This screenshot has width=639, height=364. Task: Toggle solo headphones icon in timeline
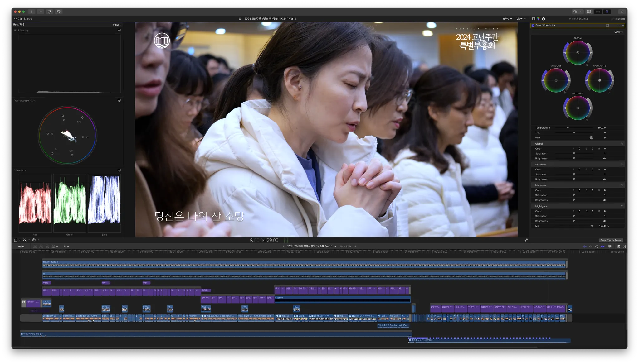point(597,247)
